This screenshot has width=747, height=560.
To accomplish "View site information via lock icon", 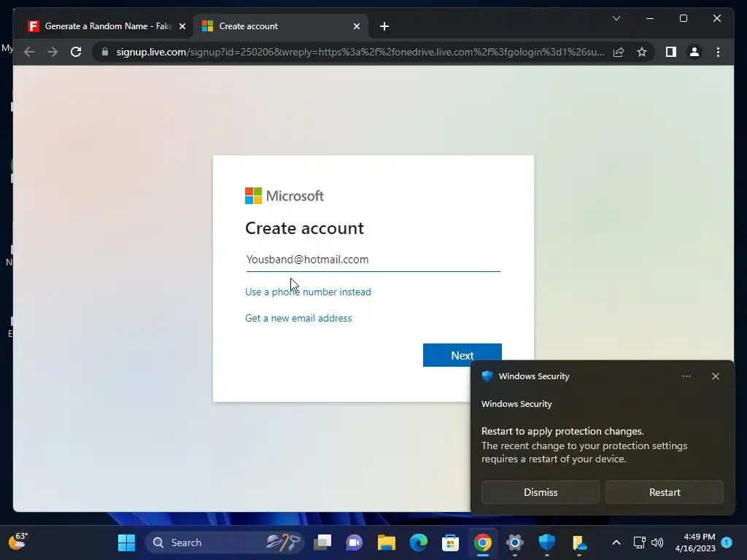I will pos(105,52).
